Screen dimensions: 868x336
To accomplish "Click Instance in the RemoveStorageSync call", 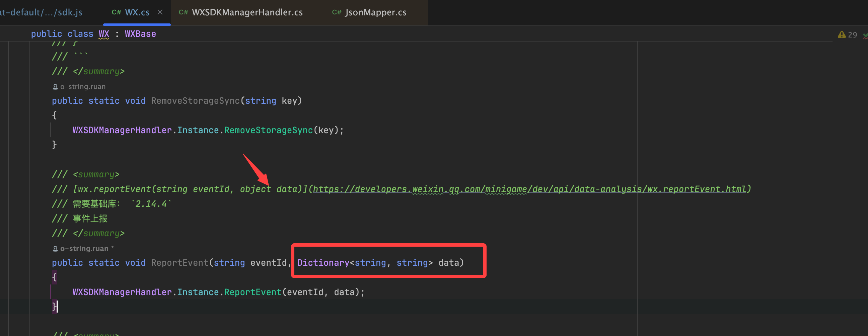I will pos(198,130).
